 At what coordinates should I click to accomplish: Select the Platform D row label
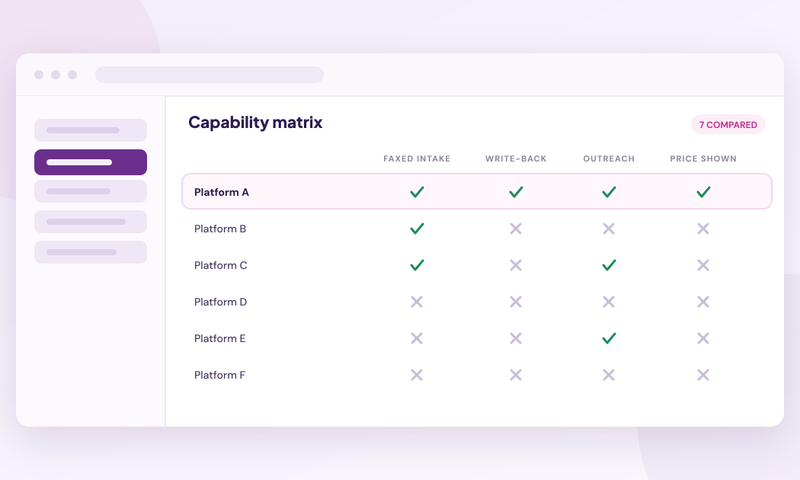(220, 302)
